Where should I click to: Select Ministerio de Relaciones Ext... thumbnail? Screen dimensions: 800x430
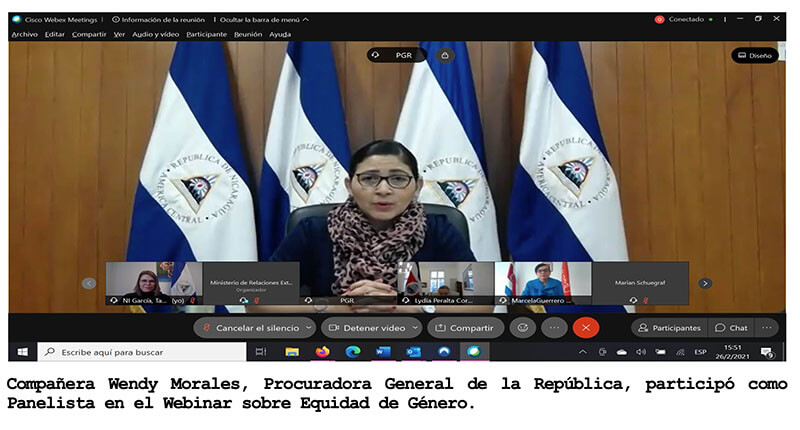[251, 284]
